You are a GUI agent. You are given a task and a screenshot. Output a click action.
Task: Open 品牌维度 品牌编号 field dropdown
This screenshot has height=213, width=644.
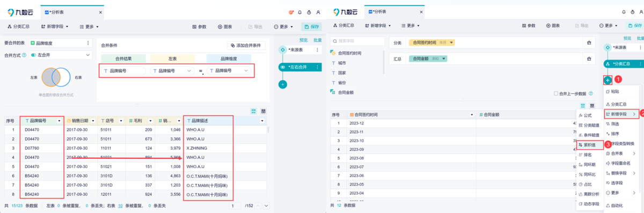coord(229,71)
